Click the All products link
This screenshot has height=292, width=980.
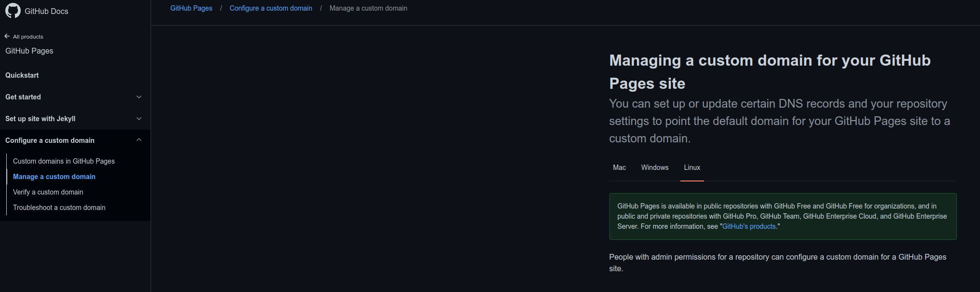coord(28,37)
